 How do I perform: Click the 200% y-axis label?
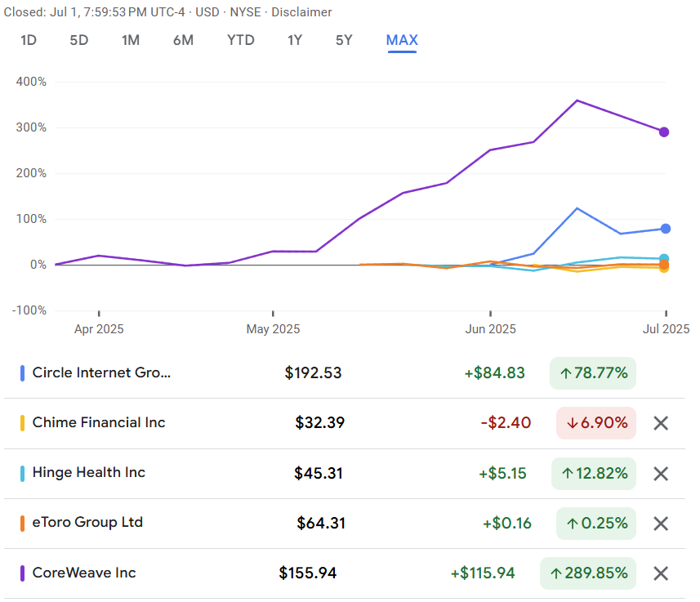coord(31,173)
